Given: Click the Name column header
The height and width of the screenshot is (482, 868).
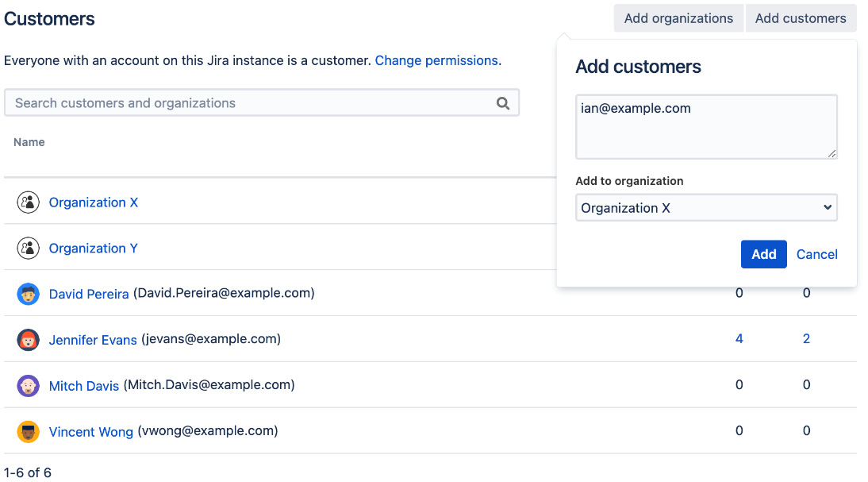Looking at the screenshot, I should pos(29,141).
